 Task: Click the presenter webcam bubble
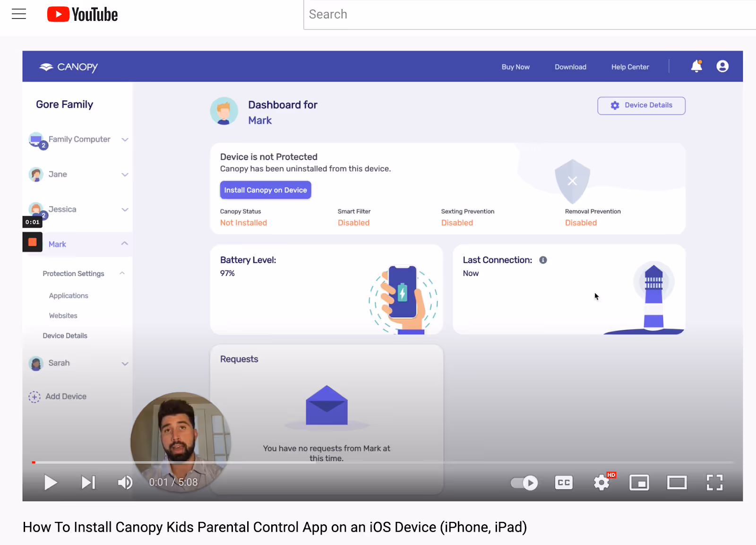181,442
